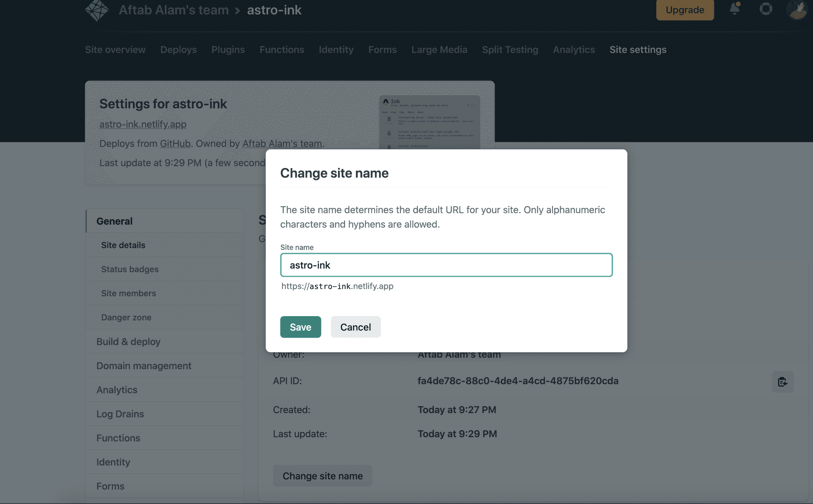
Task: Open the notifications bell icon
Action: click(735, 8)
